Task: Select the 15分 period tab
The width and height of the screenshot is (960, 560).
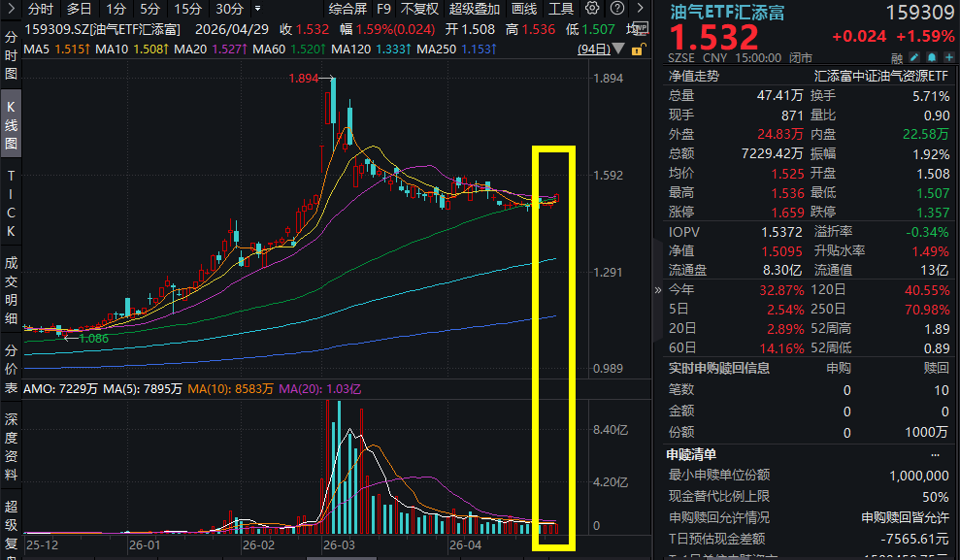Action: coord(187,9)
